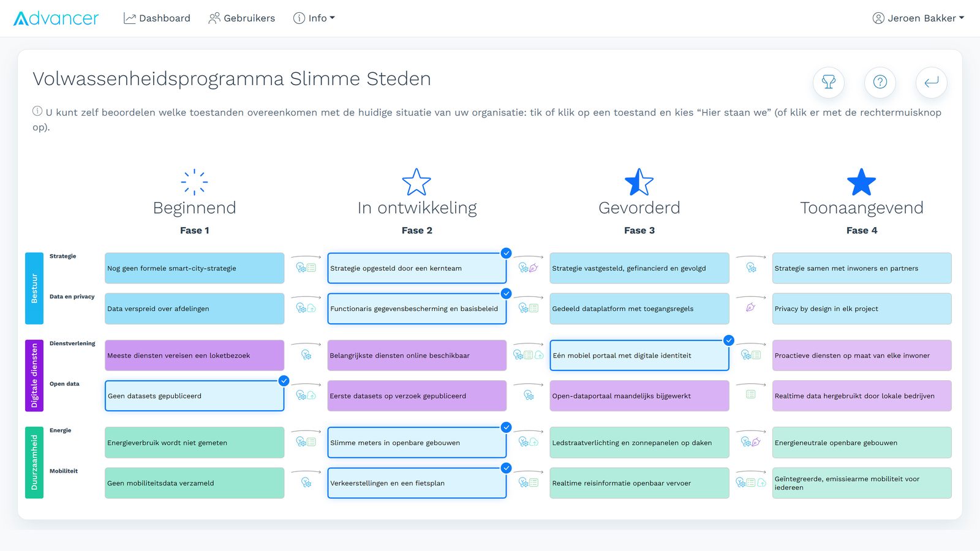Toggle checkmark on 'Verkeerstellingen en een fietsplan'
980x551 pixels.
click(506, 468)
